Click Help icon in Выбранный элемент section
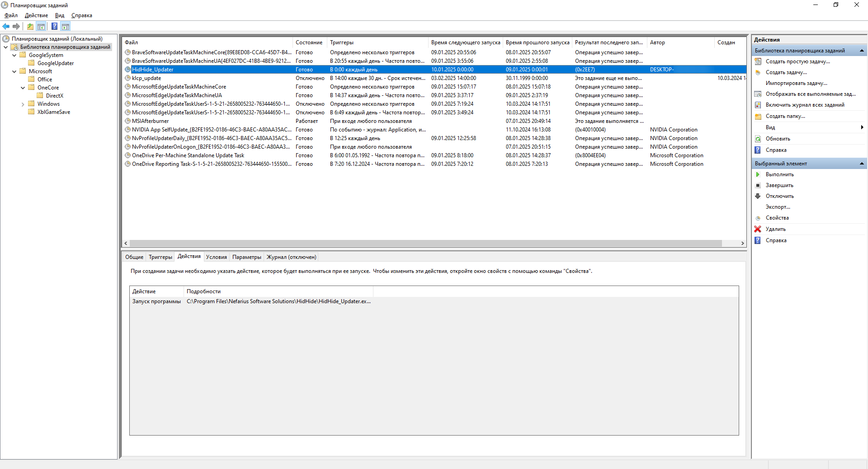The image size is (868, 469). click(758, 240)
